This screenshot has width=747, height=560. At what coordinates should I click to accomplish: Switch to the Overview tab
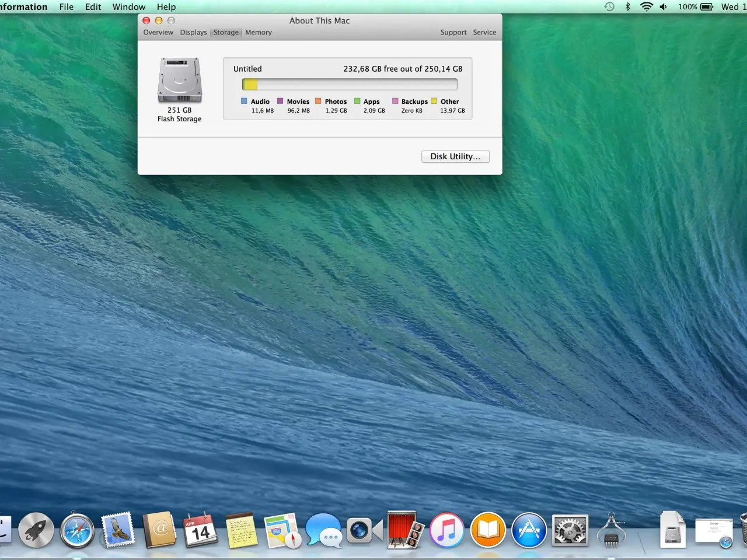click(x=158, y=33)
